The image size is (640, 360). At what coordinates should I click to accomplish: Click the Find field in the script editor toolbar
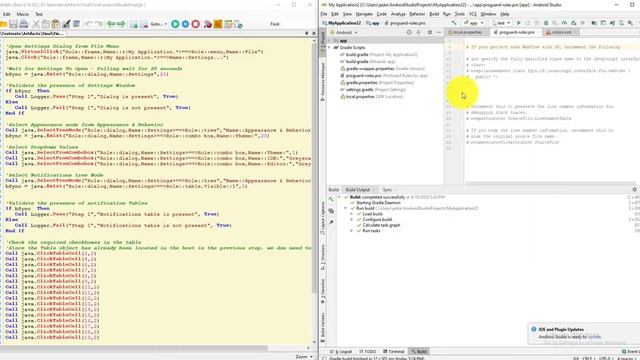coord(275,24)
